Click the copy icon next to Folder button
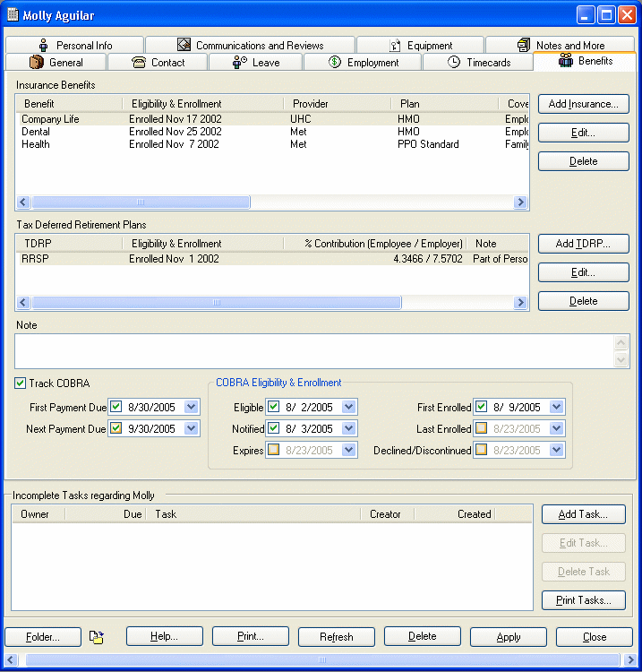Image resolution: width=642 pixels, height=672 pixels. tap(97, 637)
